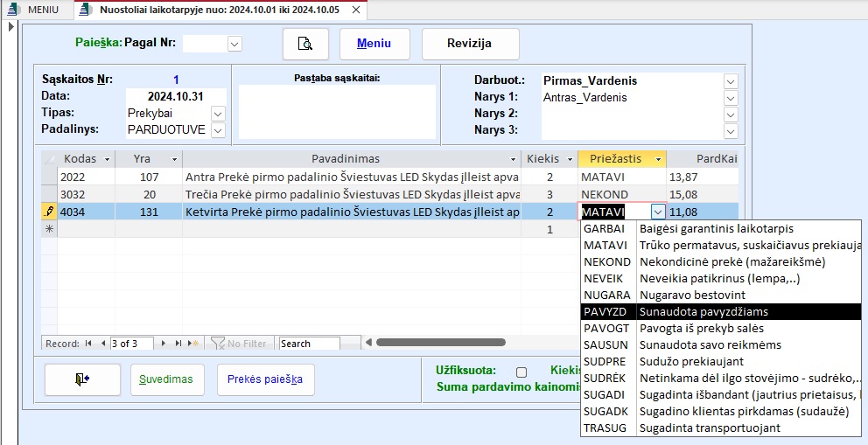Click the Data field 2024.10.31
The image size is (868, 445).
click(176, 96)
